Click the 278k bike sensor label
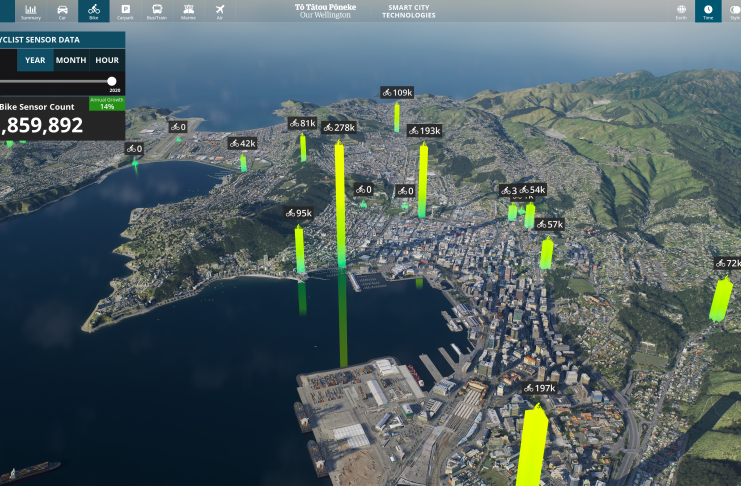 339,127
